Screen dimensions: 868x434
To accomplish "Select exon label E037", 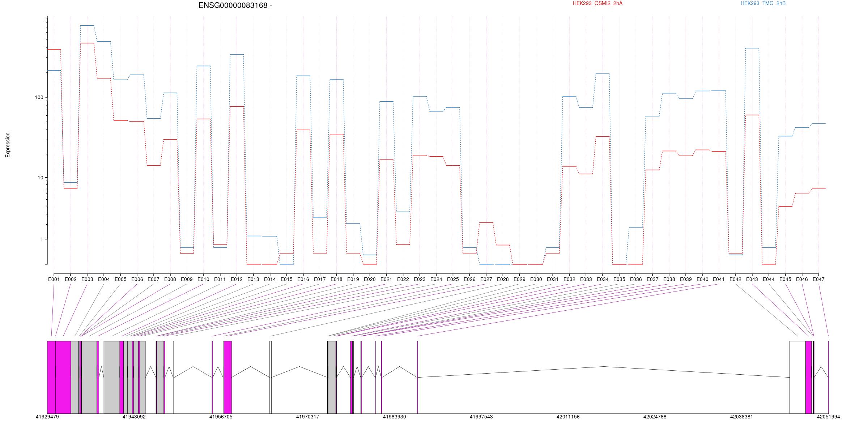I will (x=652, y=279).
